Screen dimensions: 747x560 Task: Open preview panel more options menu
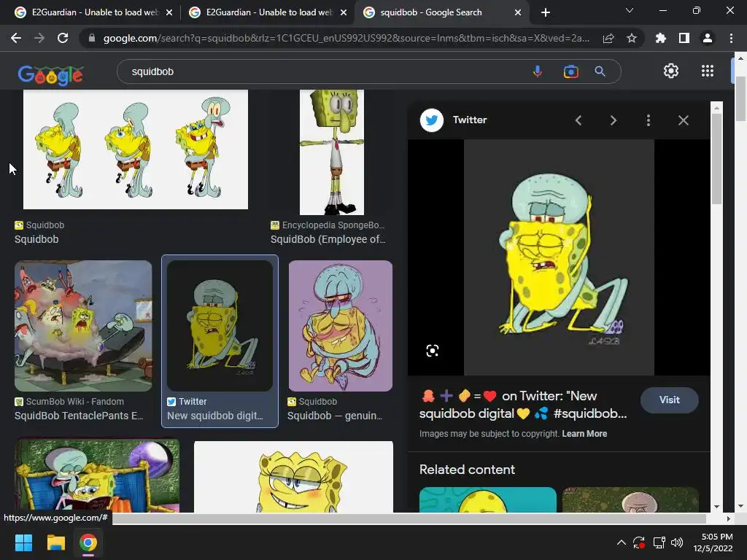click(x=649, y=120)
